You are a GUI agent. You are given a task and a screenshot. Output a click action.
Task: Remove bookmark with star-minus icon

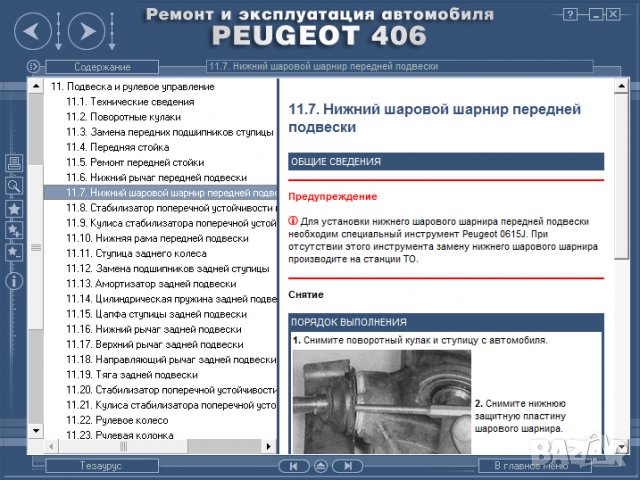pyautogui.click(x=14, y=252)
